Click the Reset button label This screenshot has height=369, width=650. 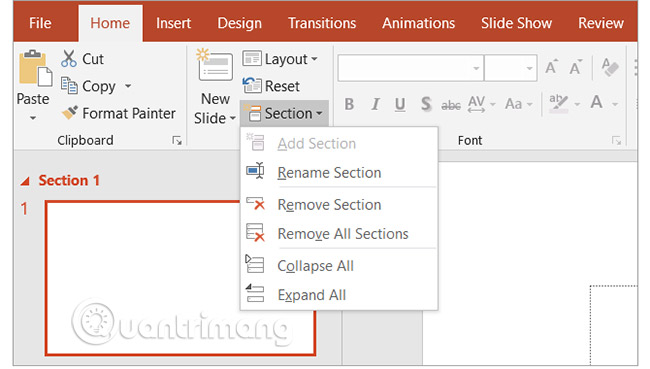(282, 86)
